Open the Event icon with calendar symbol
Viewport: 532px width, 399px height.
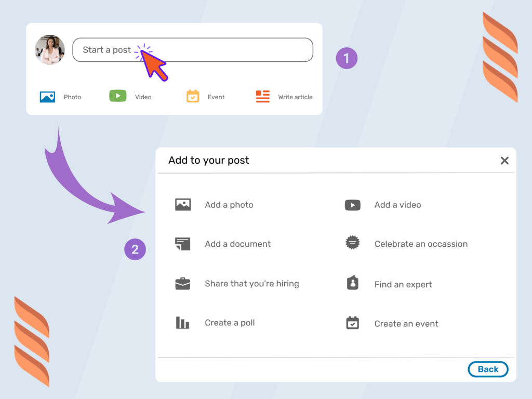(193, 96)
